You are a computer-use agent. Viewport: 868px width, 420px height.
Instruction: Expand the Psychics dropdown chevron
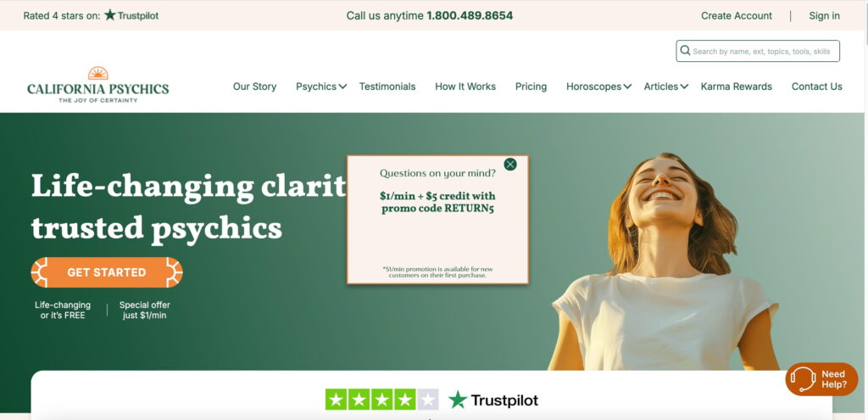[342, 87]
